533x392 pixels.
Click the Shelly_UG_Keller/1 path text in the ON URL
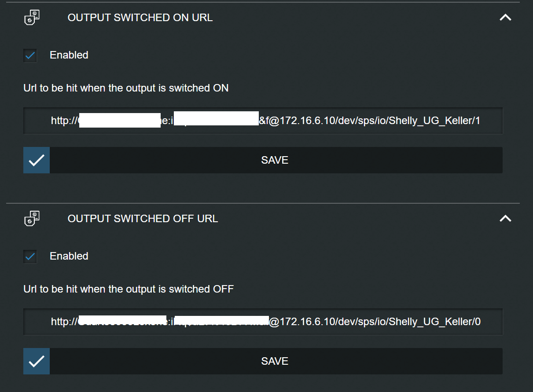(x=434, y=121)
